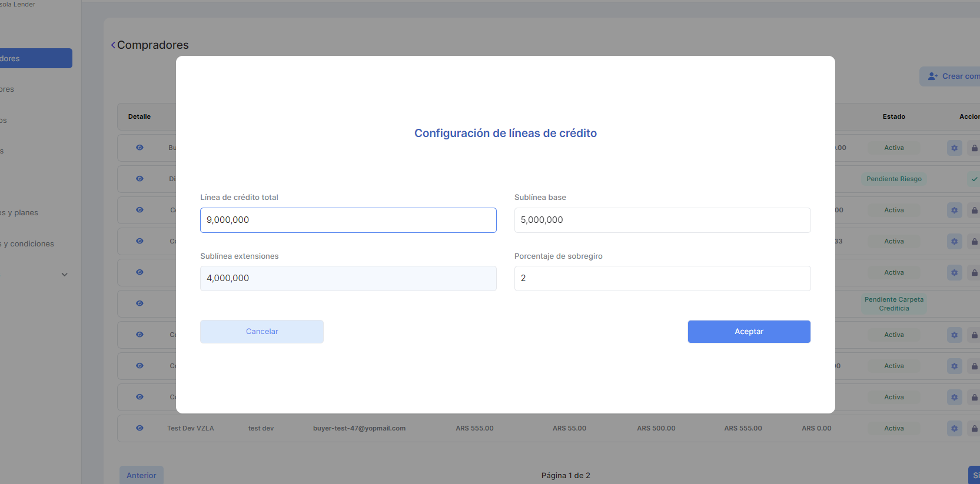Screen dimensions: 980x484
Task: Confirm with the Aceptar button
Action: [x=749, y=332]
